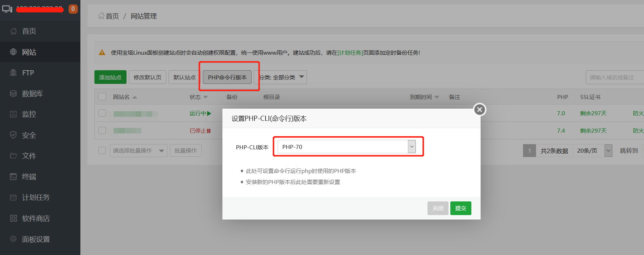Click the 共2条数据 total count text

point(554,151)
